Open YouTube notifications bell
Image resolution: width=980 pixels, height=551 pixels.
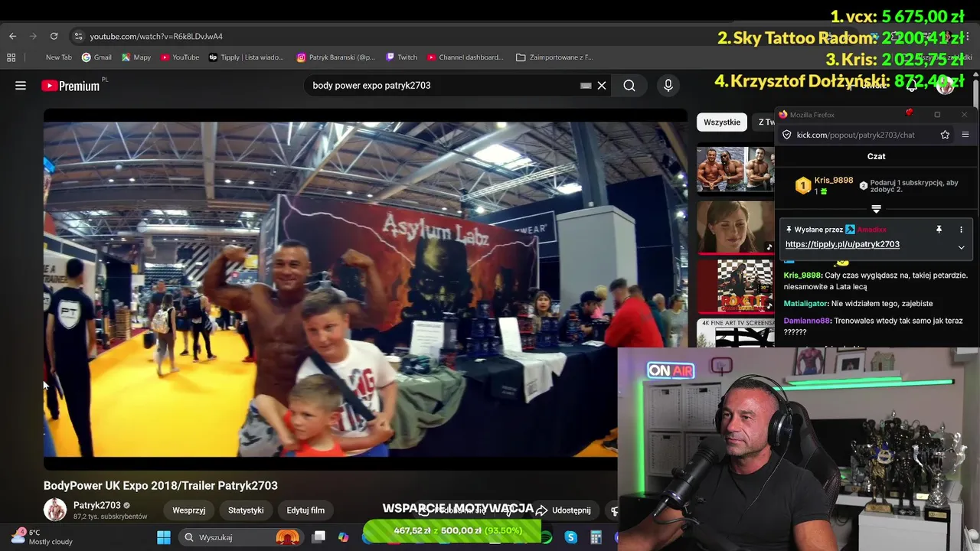(x=912, y=86)
